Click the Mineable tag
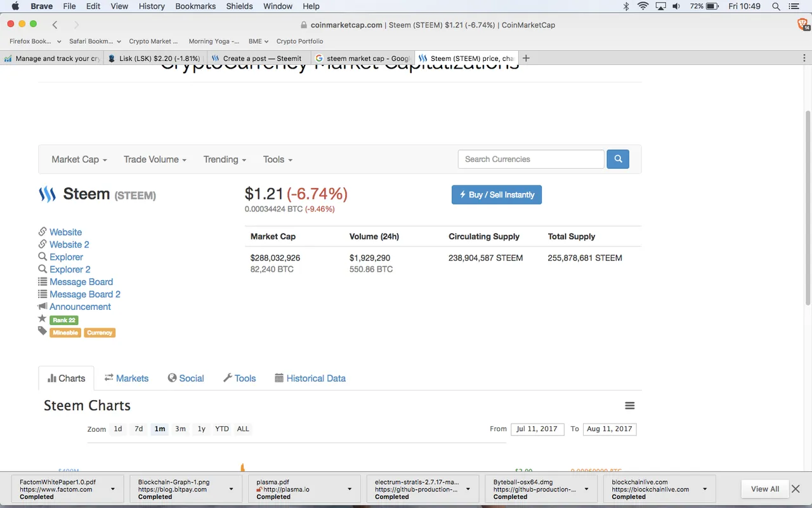 click(65, 333)
